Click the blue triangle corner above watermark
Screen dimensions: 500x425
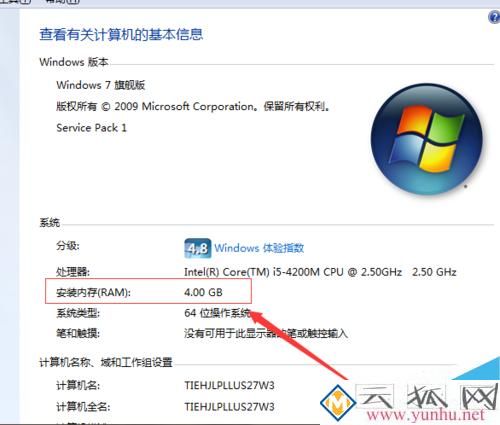478,368
